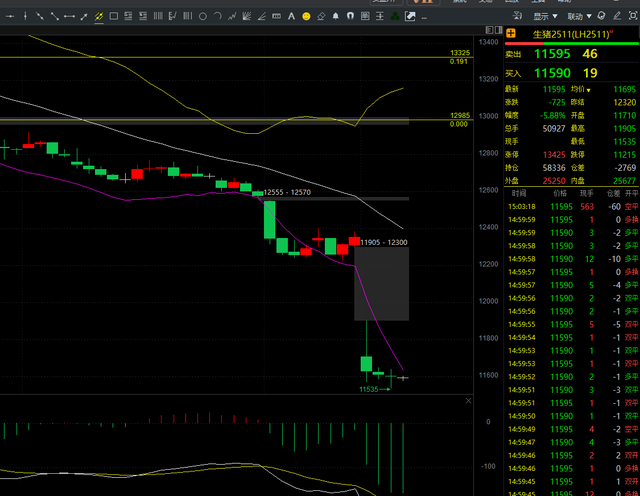Click the gray shaded gap rectangle on chart
The image size is (640, 496).
click(381, 284)
